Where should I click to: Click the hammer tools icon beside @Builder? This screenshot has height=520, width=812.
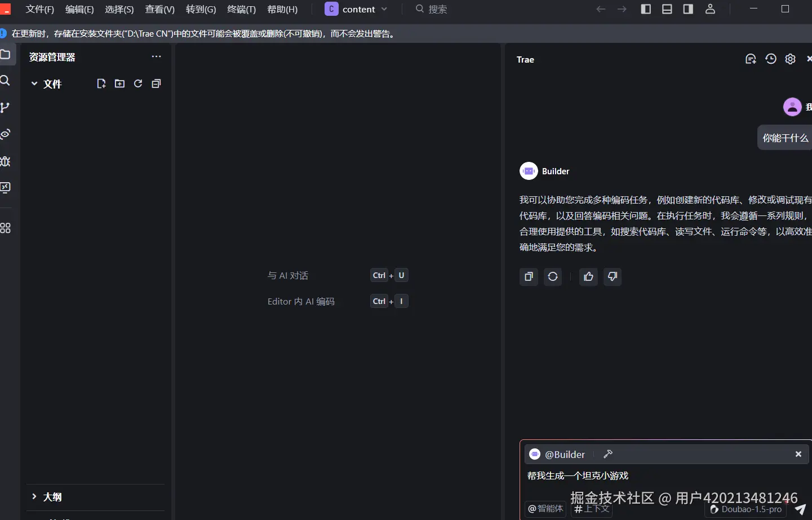click(608, 454)
